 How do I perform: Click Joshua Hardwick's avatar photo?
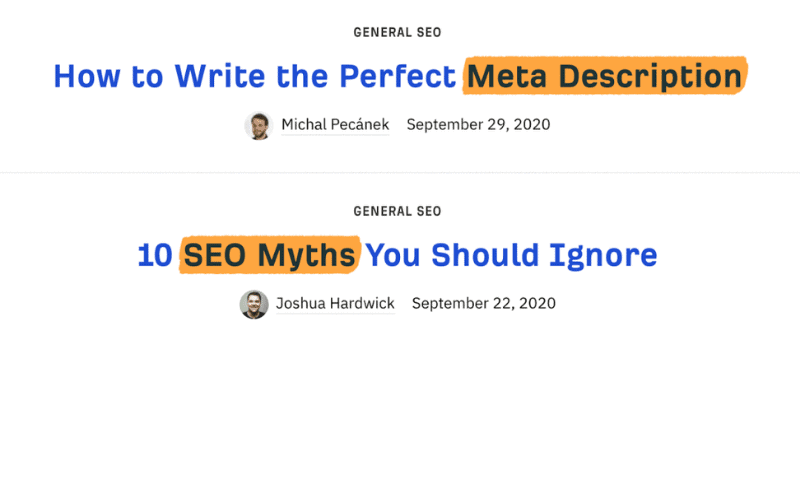(254, 305)
